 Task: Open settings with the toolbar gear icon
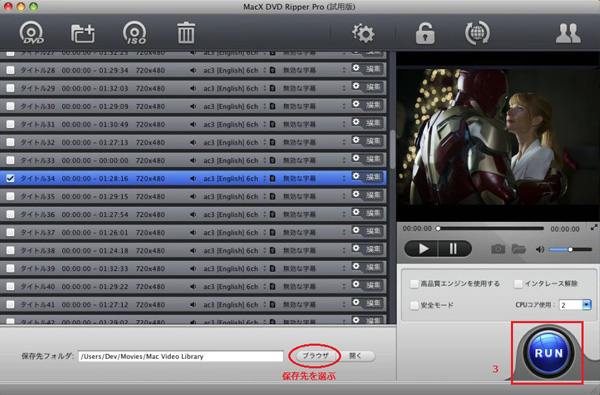click(x=363, y=33)
